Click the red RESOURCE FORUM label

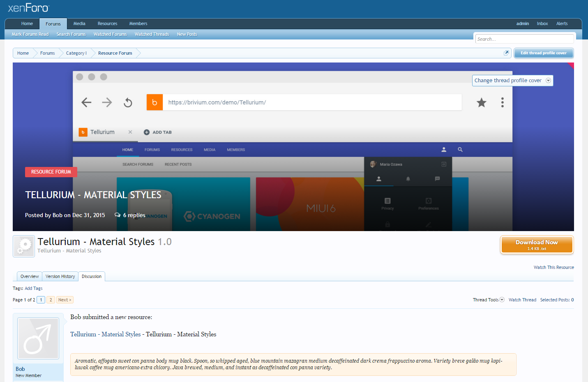coord(51,172)
